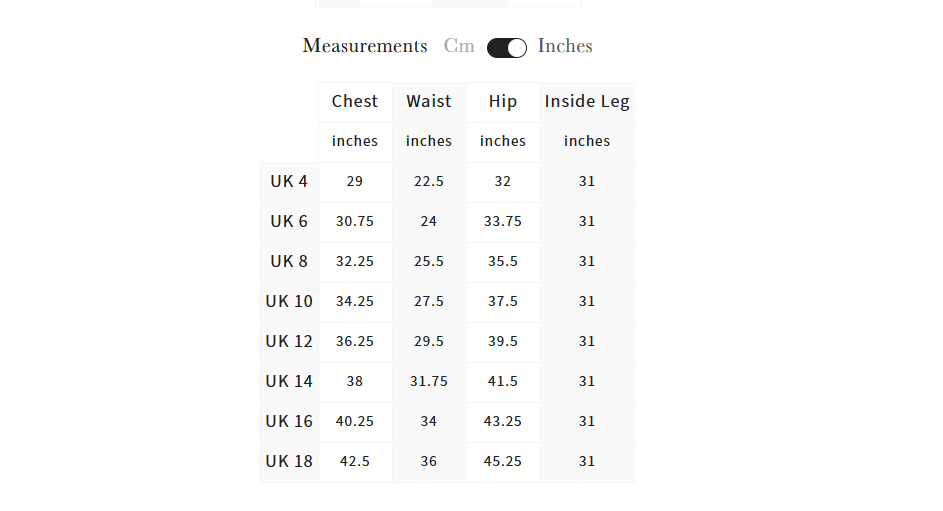Toggle the Cm/Inches measurement switch
The width and height of the screenshot is (943, 511).
(506, 47)
